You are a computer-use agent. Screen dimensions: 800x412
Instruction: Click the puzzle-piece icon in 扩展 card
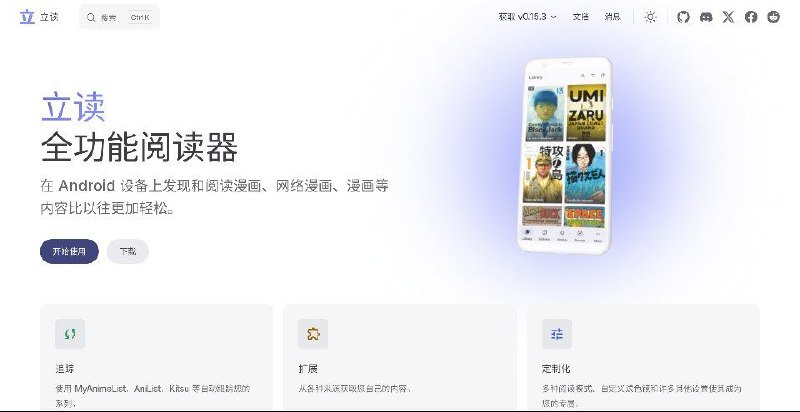313,334
